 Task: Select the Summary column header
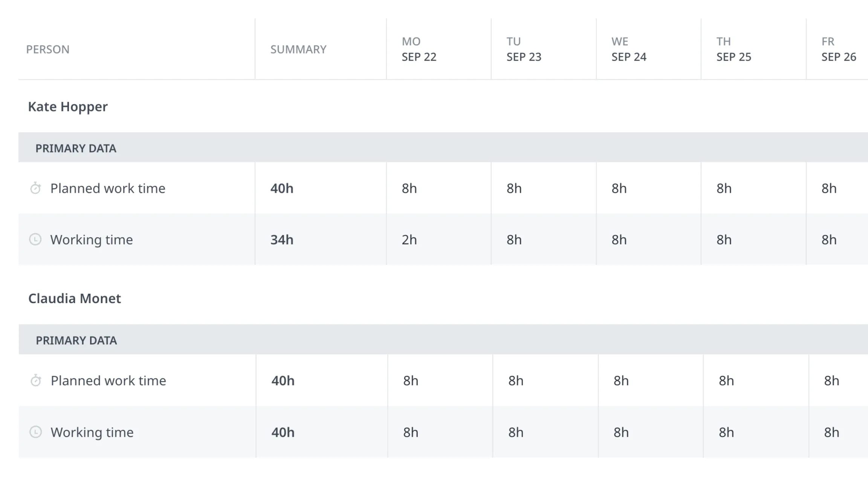pyautogui.click(x=298, y=49)
